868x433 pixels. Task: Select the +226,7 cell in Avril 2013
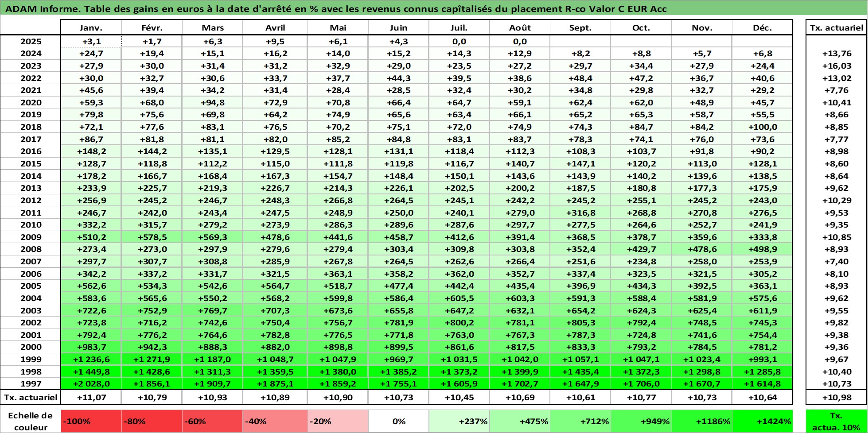pyautogui.click(x=275, y=188)
